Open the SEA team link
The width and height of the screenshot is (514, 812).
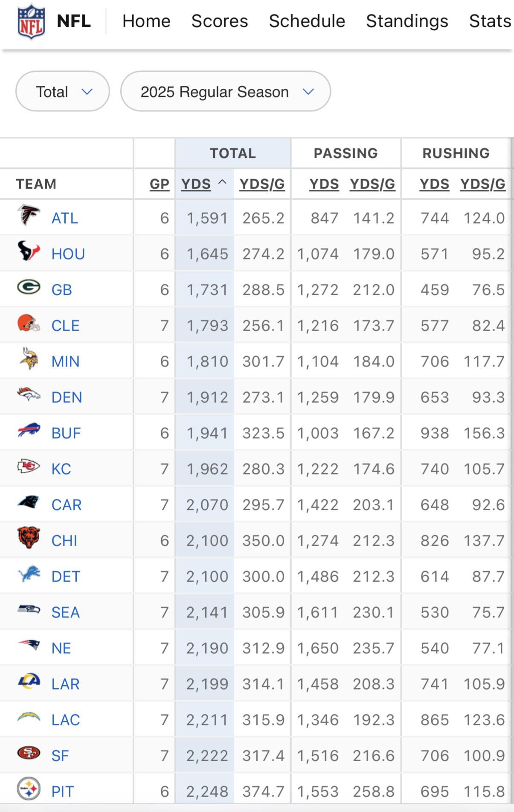click(x=65, y=612)
